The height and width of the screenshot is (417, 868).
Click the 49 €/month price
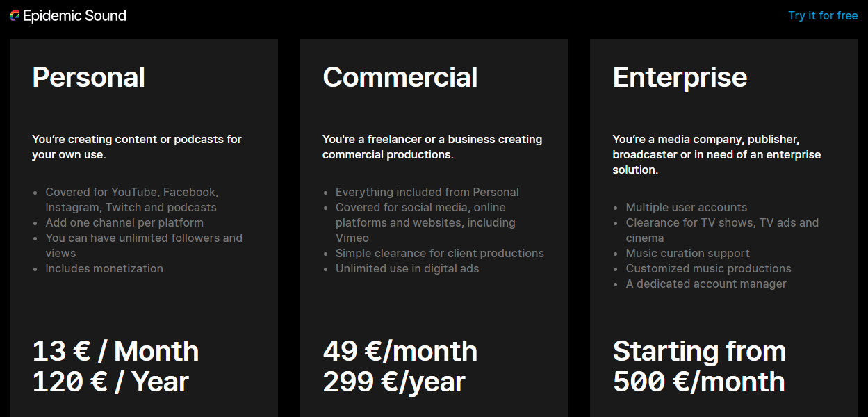pyautogui.click(x=400, y=351)
